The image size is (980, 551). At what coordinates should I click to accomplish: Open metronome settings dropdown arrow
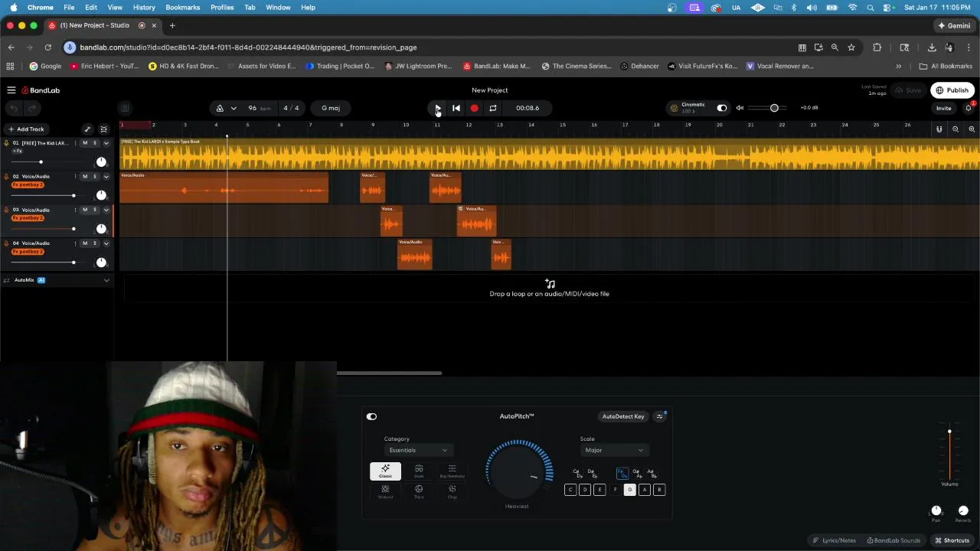[234, 108]
